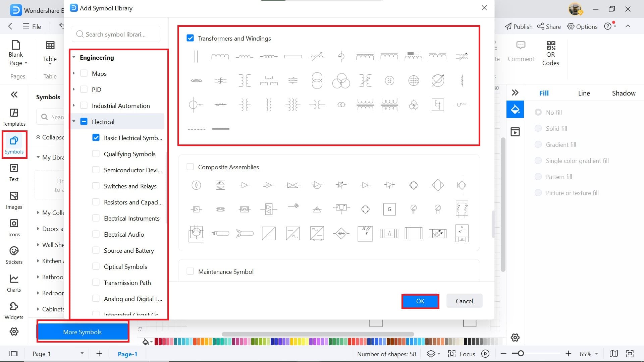The height and width of the screenshot is (362, 644).
Task: Collapse the ribbon with up chevron
Action: pyautogui.click(x=628, y=26)
